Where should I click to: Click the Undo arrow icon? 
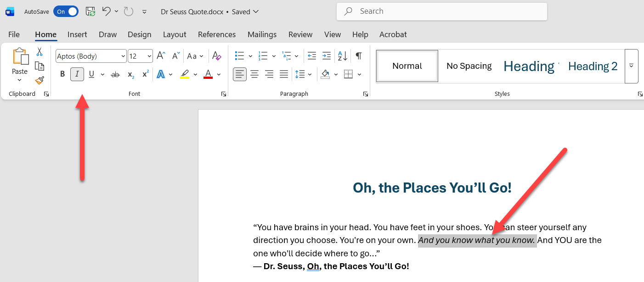106,11
